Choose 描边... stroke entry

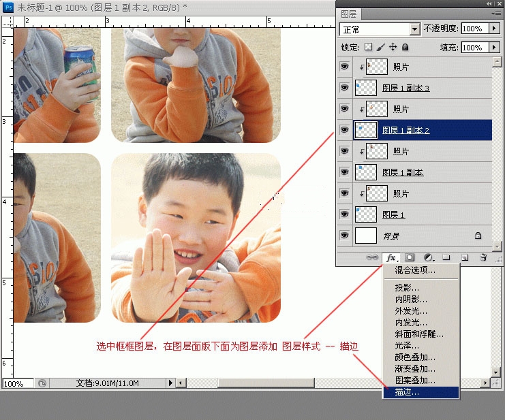421,392
